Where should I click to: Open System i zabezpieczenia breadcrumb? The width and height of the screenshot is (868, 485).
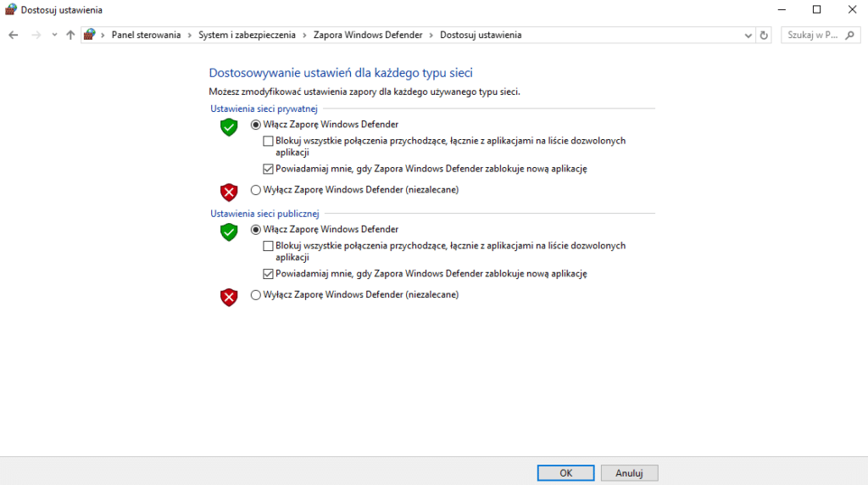[247, 35]
